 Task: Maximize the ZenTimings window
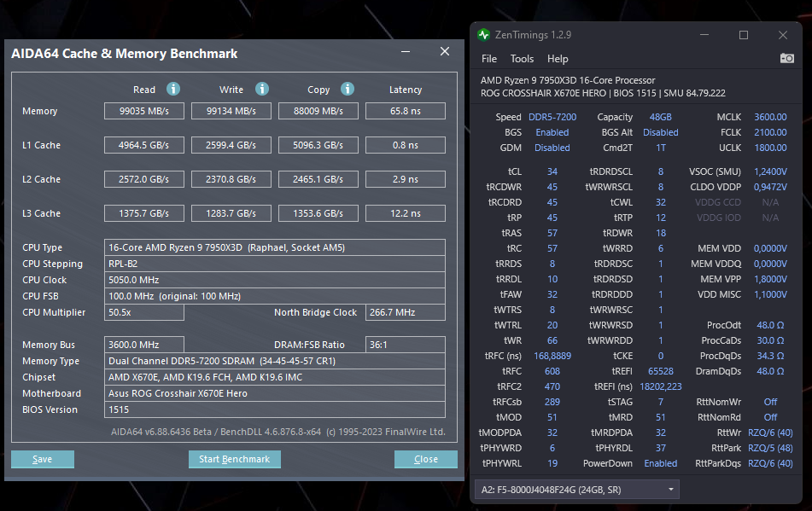(744, 35)
